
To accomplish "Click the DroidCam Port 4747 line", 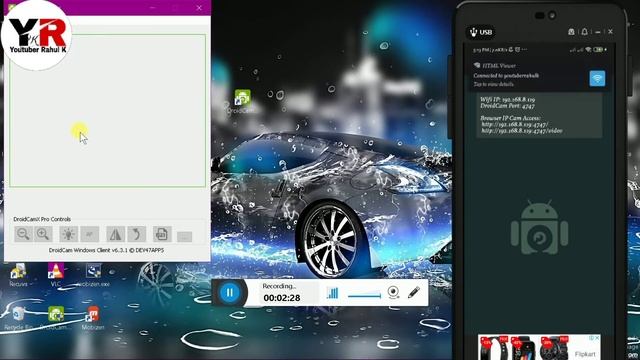I will (507, 106).
